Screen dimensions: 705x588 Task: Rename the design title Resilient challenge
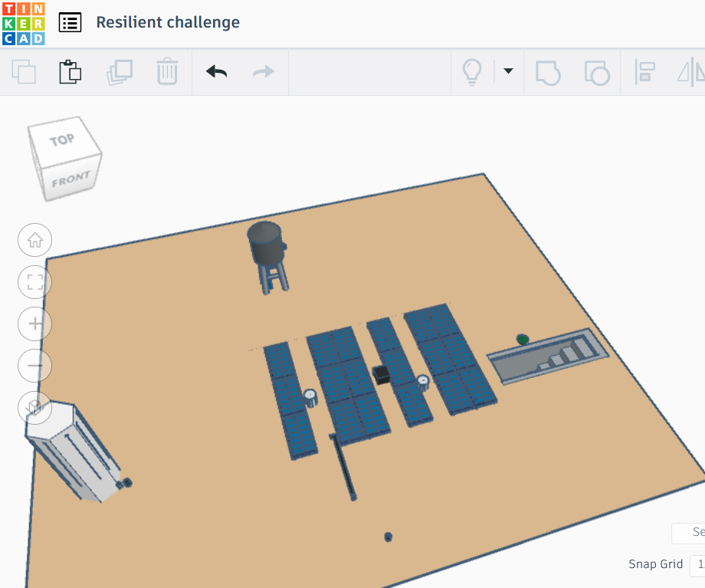[168, 22]
